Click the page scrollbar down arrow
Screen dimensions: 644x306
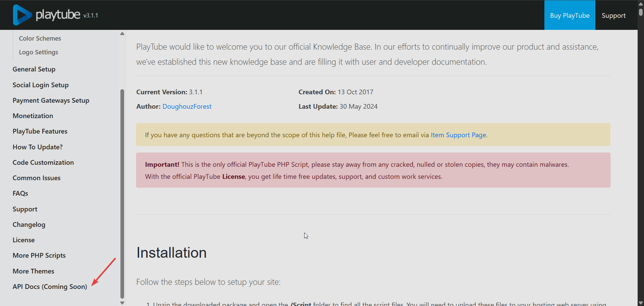[x=641, y=303]
